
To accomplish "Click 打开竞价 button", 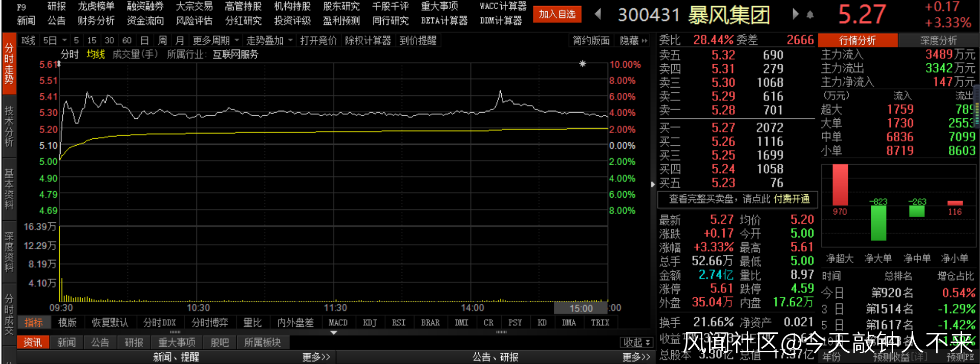I will click(318, 40).
